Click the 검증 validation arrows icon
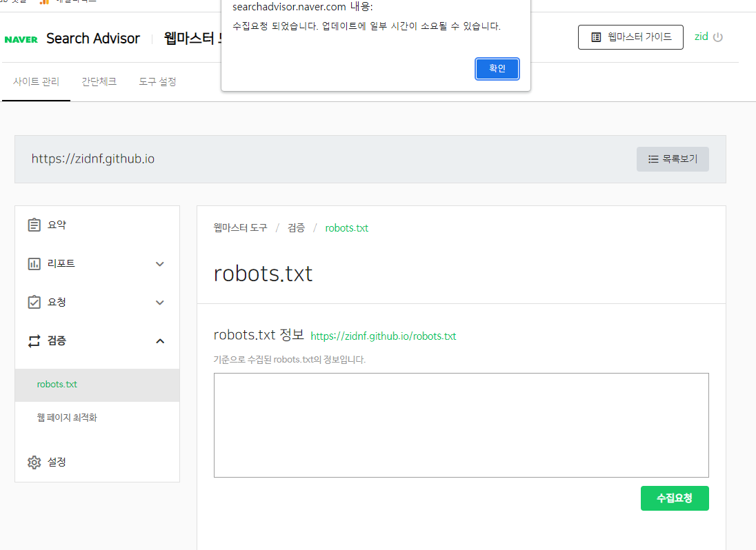Viewport: 756px width, 550px height. [x=34, y=340]
